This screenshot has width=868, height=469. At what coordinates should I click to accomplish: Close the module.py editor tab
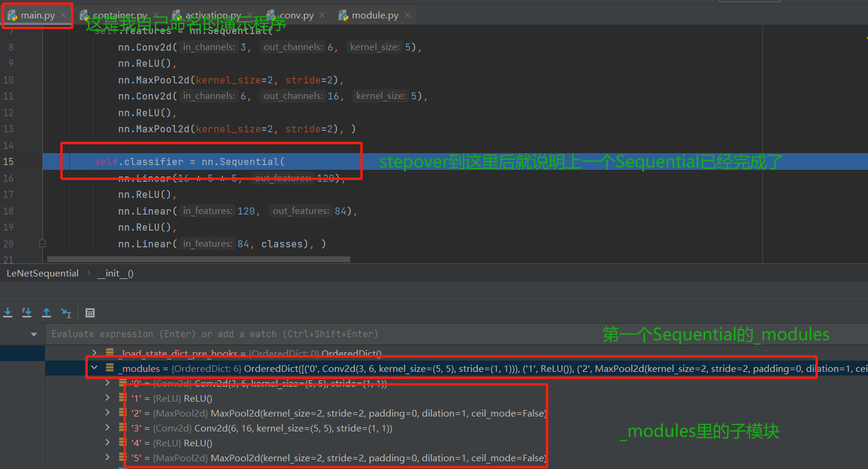[407, 15]
